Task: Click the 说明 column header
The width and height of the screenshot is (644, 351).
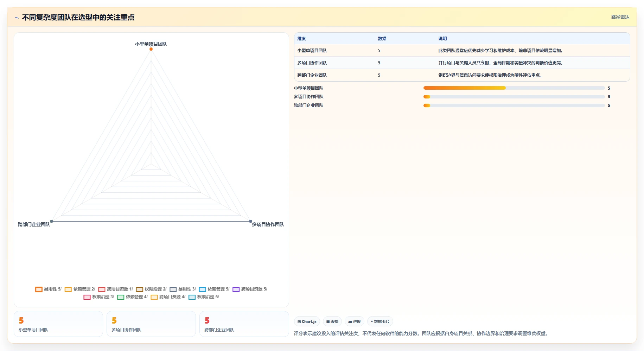Action: (442, 39)
